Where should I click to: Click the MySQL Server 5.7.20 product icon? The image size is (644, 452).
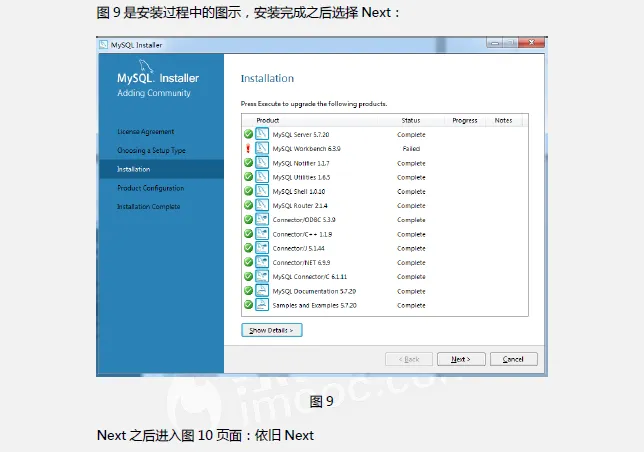(262, 134)
